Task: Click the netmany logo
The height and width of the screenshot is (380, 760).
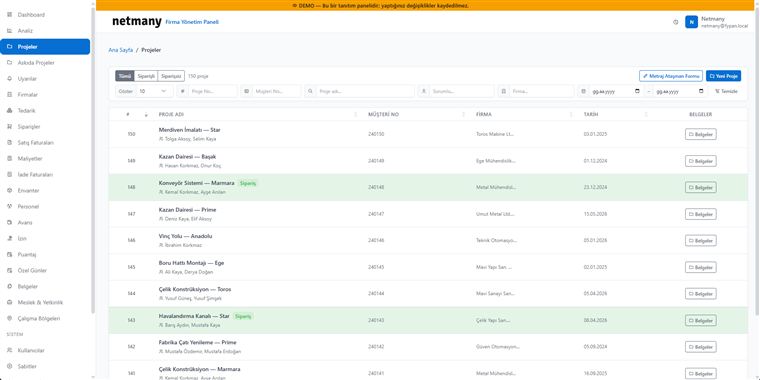Action: click(137, 22)
